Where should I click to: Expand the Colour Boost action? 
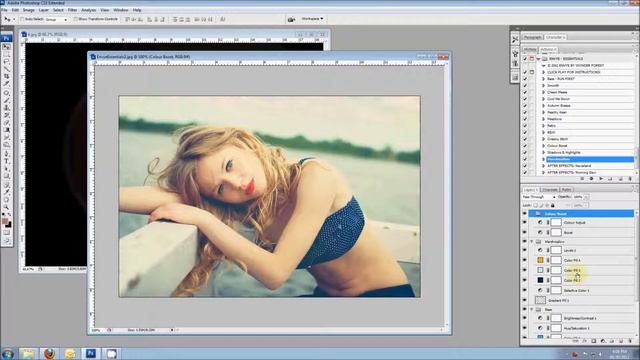point(543,146)
